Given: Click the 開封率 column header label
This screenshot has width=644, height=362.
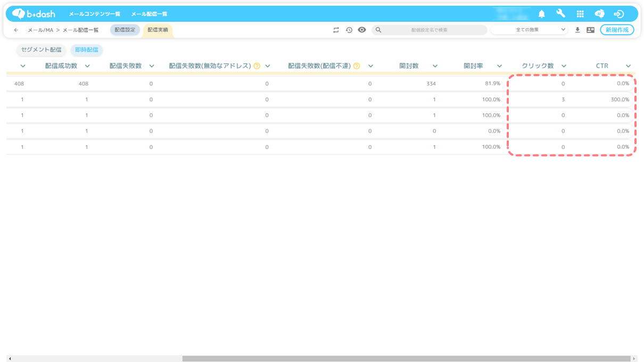Looking at the screenshot, I should coord(473,66).
